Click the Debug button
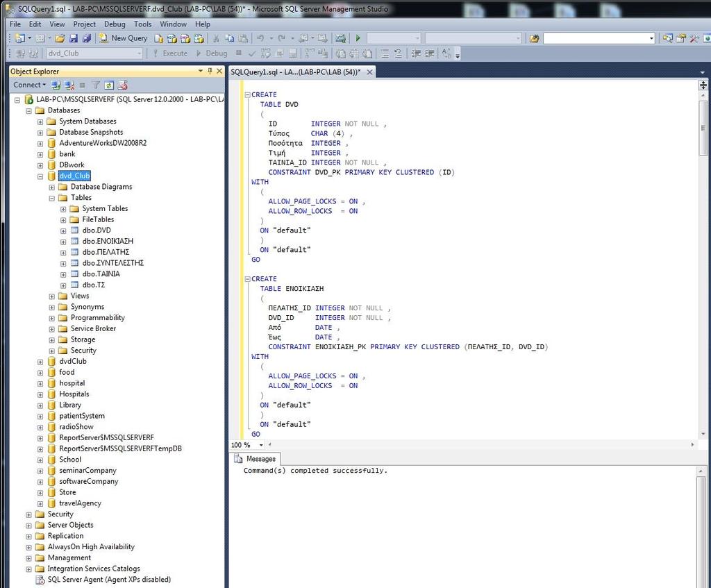Viewport: 711px width, 588px height. tap(211, 53)
